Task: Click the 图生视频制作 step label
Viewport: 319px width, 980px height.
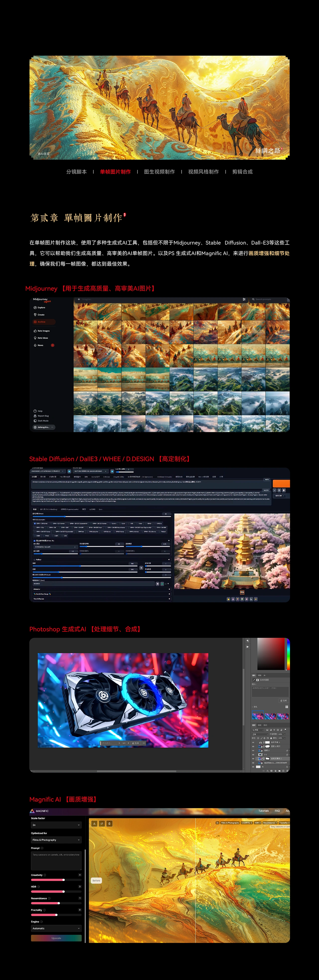Action: tap(159, 172)
